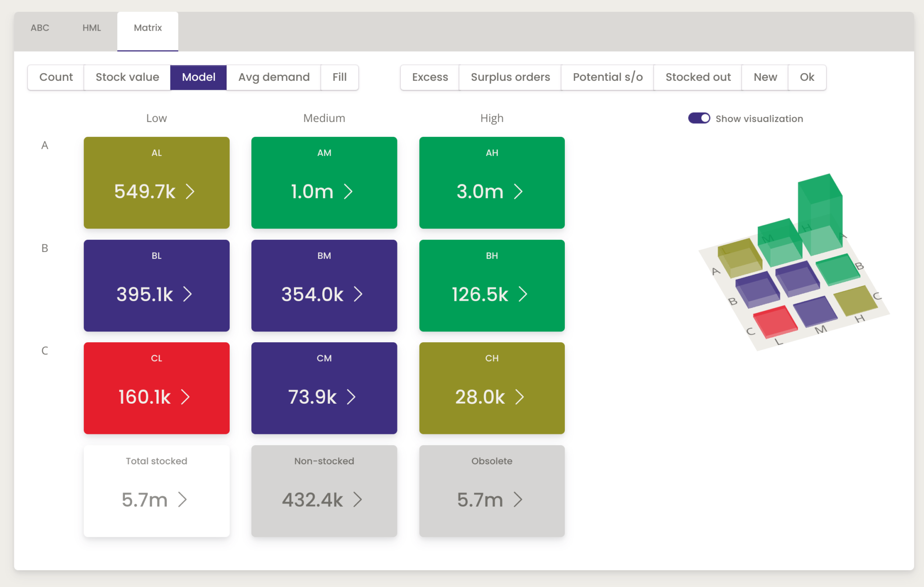Enable the Excess filter
This screenshot has width=924, height=587.
point(429,77)
